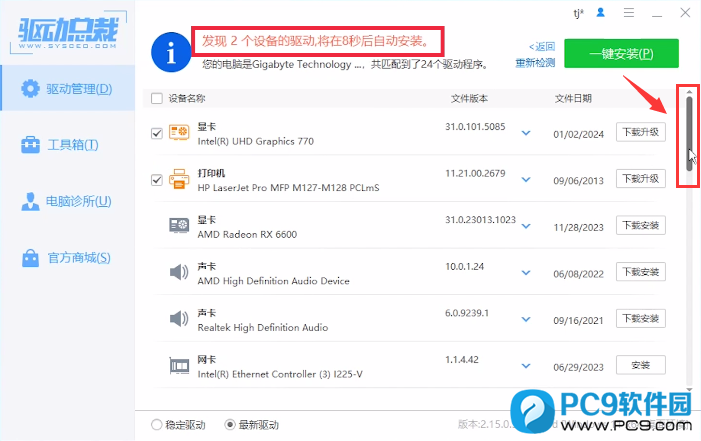Expand version dropdown for AMD Radeon RX 6600
The height and width of the screenshot is (441, 701).
[x=526, y=226]
